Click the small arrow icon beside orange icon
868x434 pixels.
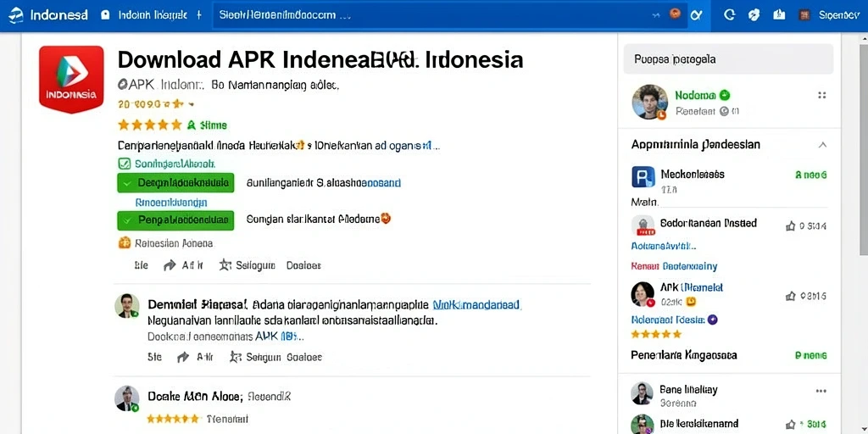pyautogui.click(x=657, y=15)
